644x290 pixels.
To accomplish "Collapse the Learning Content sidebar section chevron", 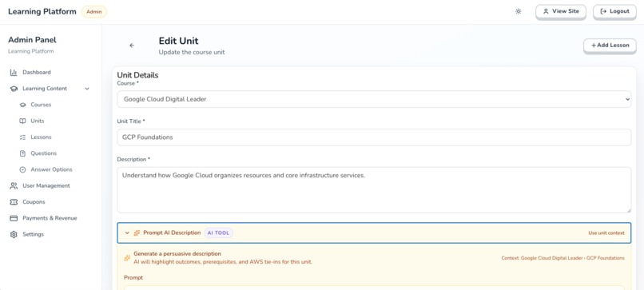I will [86, 89].
